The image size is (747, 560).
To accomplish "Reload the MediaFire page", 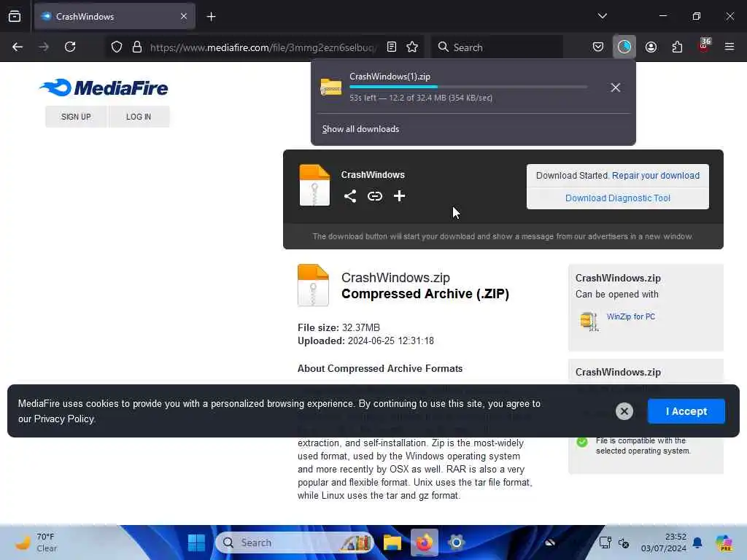I will click(70, 47).
